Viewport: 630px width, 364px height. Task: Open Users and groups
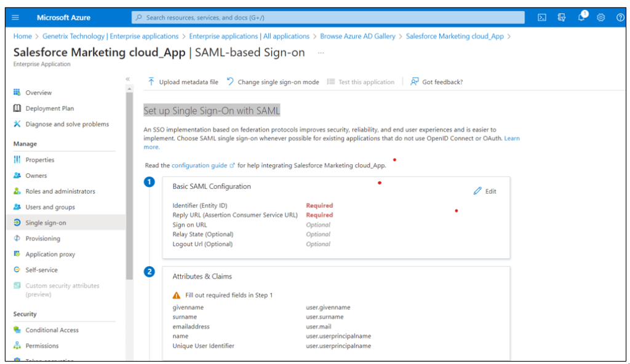pos(50,207)
